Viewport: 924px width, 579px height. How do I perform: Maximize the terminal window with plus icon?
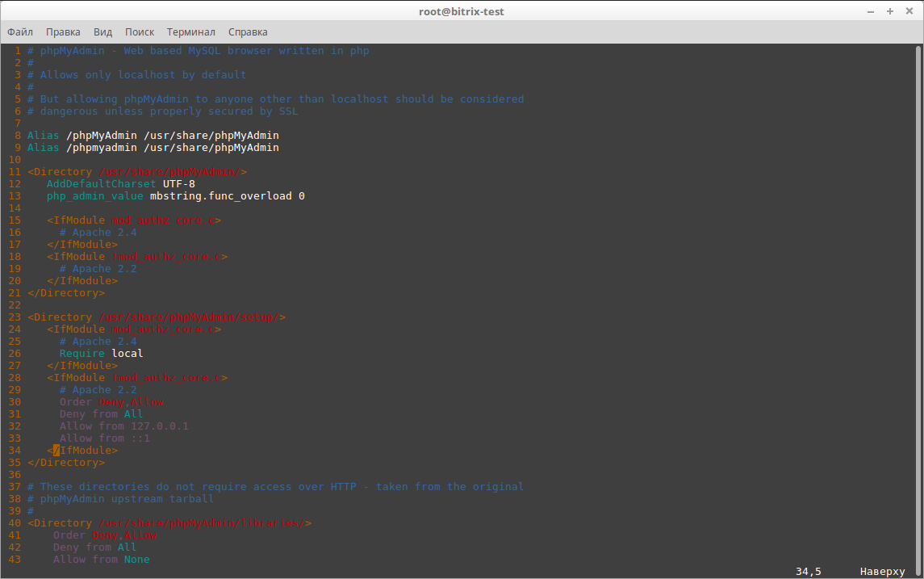coord(890,11)
